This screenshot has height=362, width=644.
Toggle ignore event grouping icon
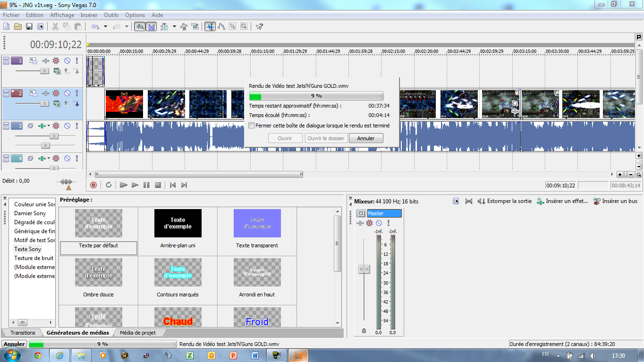pyautogui.click(x=195, y=26)
